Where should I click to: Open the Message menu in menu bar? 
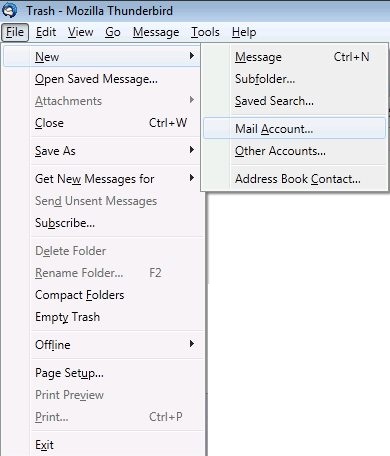pos(156,32)
